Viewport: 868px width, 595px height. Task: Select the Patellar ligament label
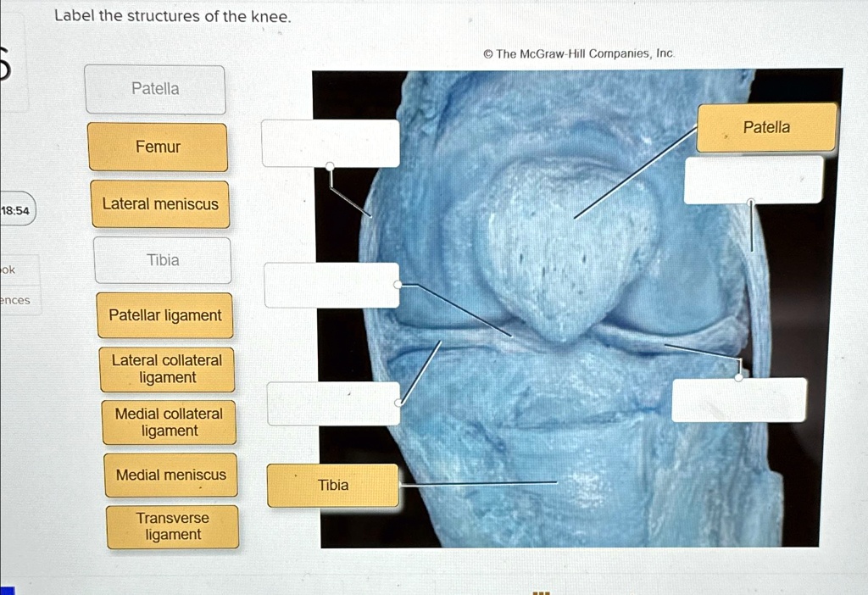(164, 314)
